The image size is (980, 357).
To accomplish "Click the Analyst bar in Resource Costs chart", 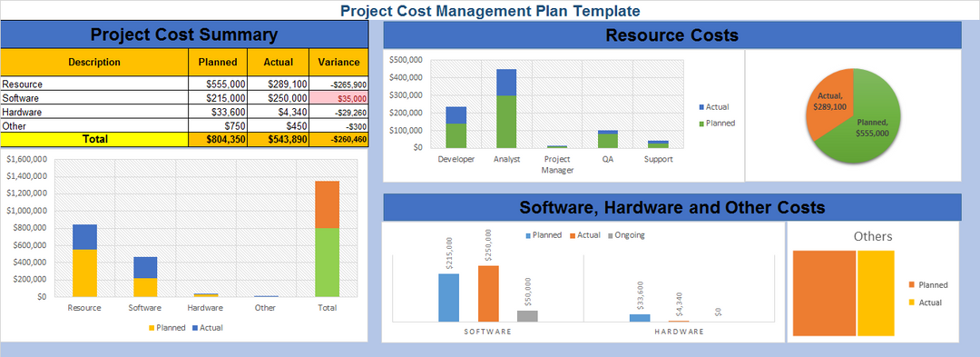I will pyautogui.click(x=506, y=108).
